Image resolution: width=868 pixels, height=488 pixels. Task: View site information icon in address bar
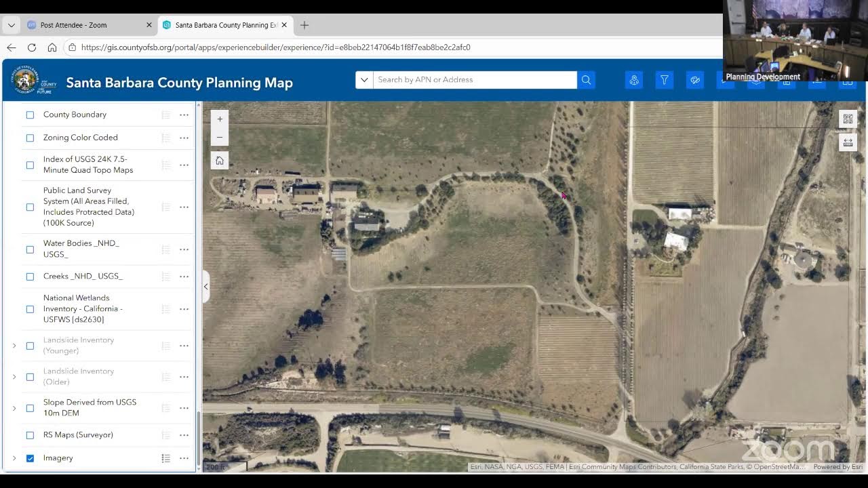click(72, 47)
